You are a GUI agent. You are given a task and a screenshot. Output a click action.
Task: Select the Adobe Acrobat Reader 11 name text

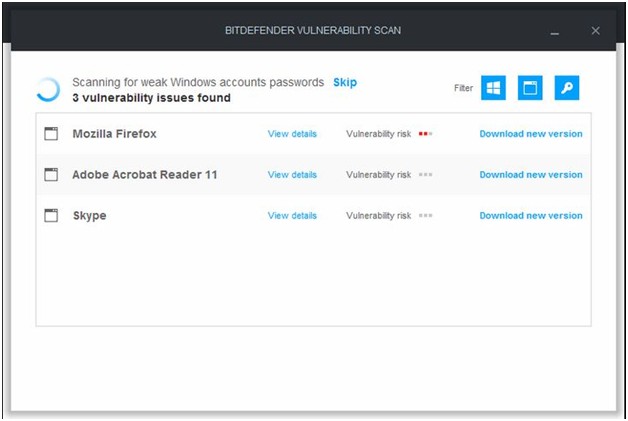click(145, 175)
